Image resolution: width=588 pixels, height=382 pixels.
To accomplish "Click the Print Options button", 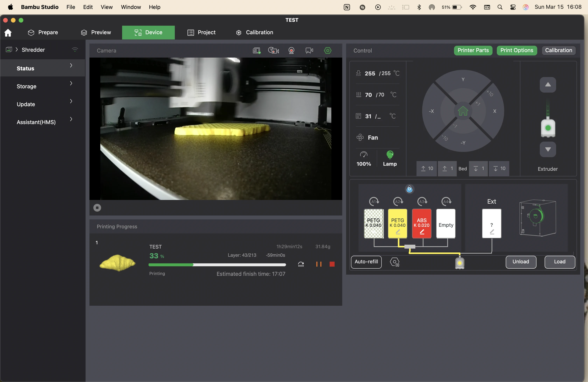I will [517, 50].
